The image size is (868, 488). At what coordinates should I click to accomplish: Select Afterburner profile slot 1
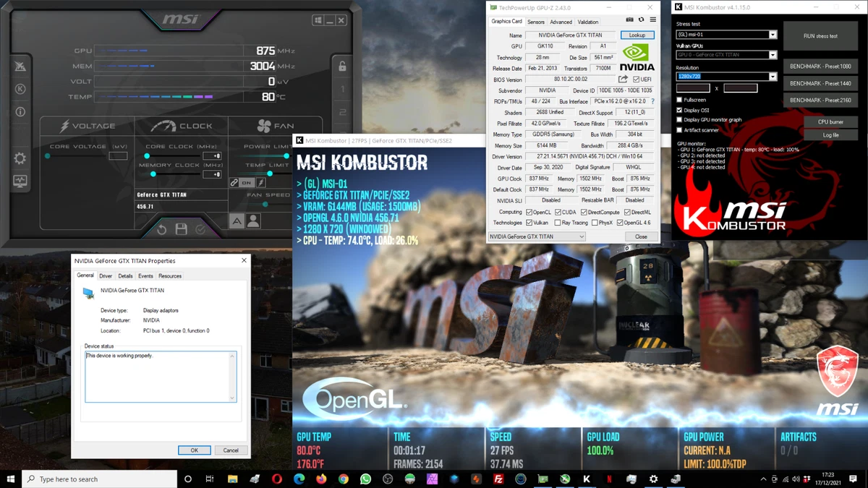pos(342,89)
